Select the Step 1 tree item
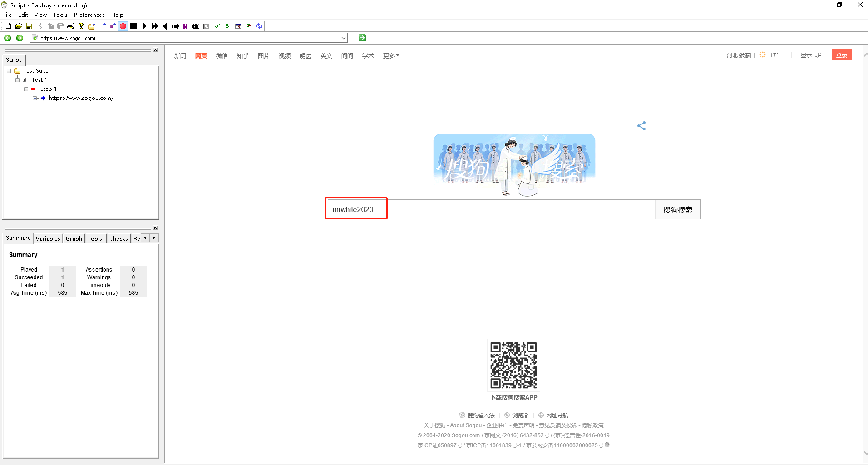 pyautogui.click(x=48, y=89)
